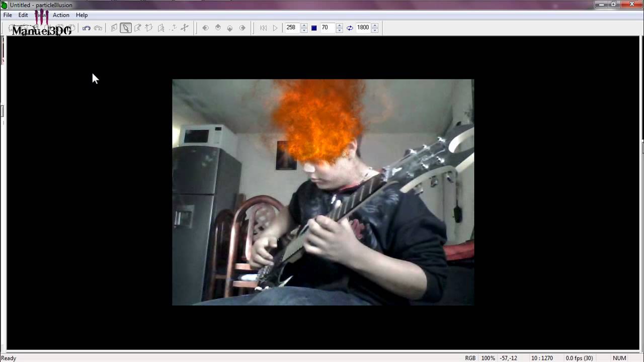
Task: Click the 0.0 fps (30) status entry
Action: (579, 358)
